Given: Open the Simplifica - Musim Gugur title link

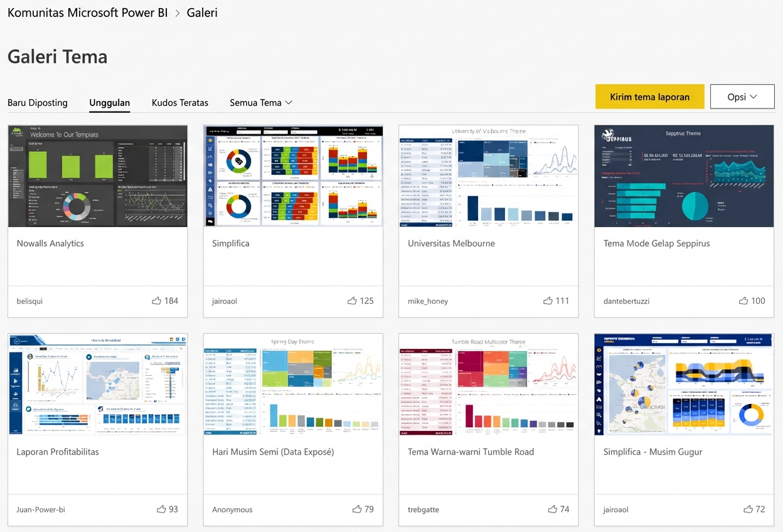Looking at the screenshot, I should pos(652,452).
